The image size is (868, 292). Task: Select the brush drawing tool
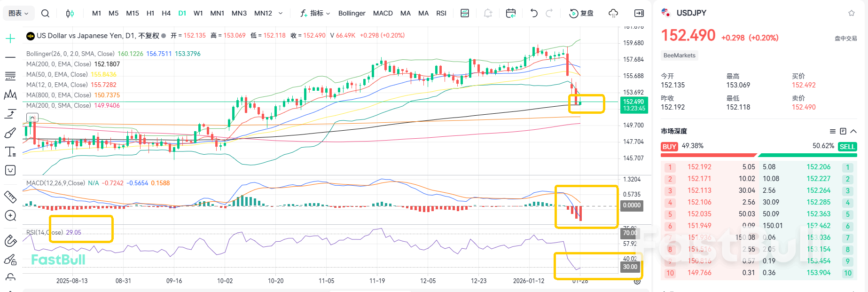pyautogui.click(x=10, y=134)
